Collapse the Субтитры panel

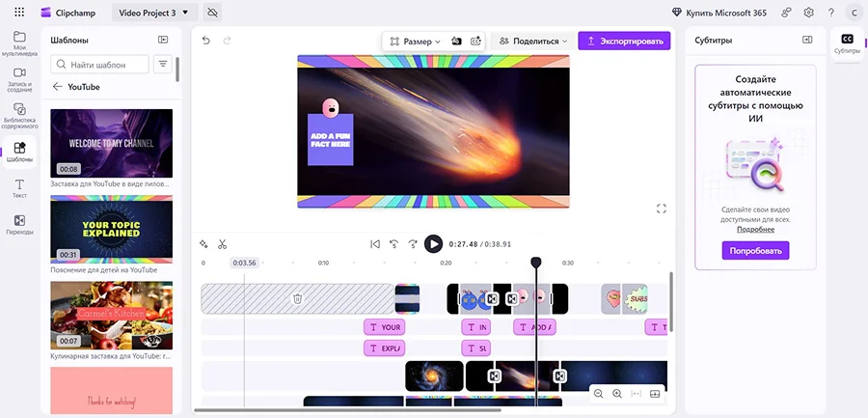[807, 40]
